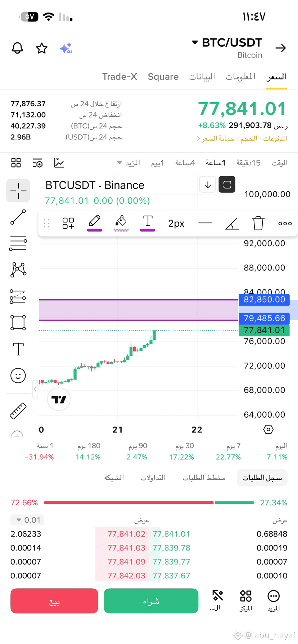This screenshot has height=644, width=298.
Task: Select the 30 day range
Action: (182, 451)
